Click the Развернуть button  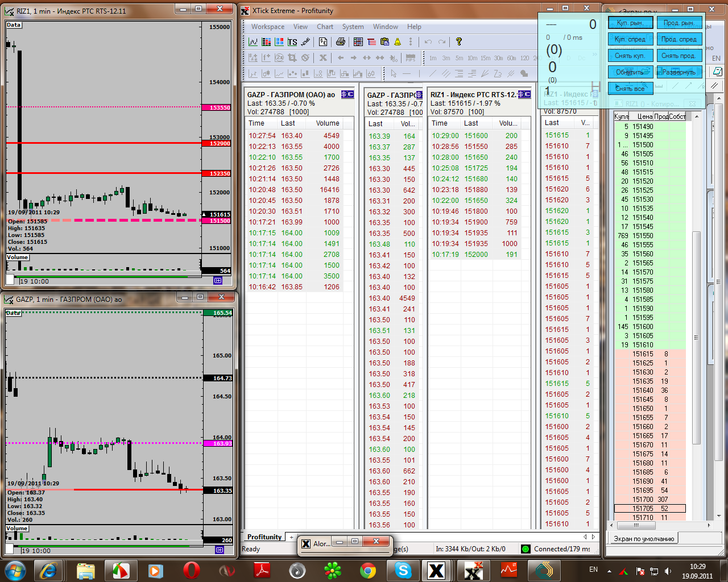[679, 72]
